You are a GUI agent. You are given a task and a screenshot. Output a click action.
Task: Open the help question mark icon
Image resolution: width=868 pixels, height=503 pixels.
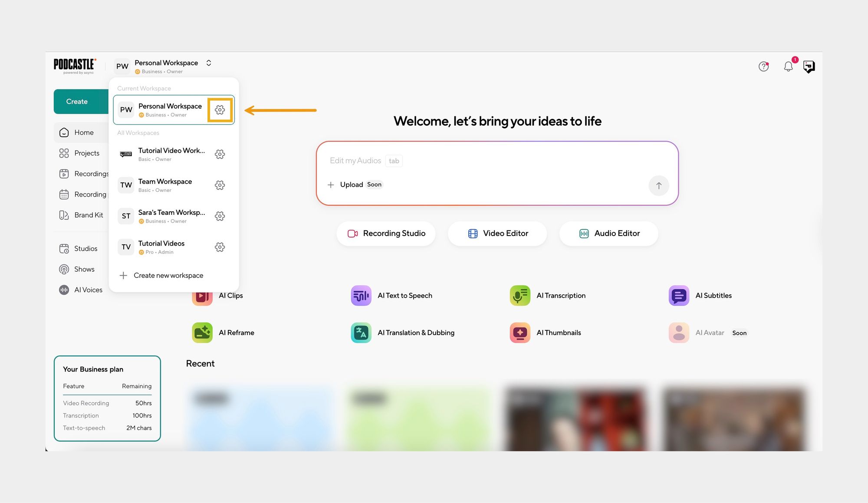pos(763,66)
